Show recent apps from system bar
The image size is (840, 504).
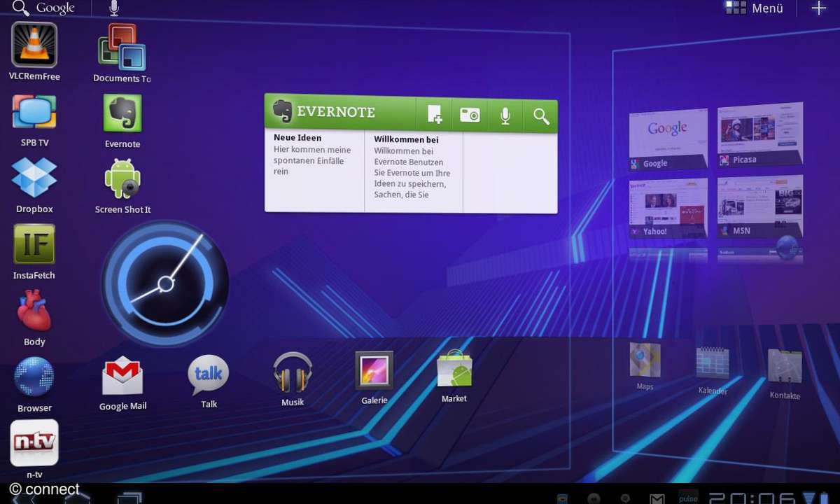pos(129,498)
